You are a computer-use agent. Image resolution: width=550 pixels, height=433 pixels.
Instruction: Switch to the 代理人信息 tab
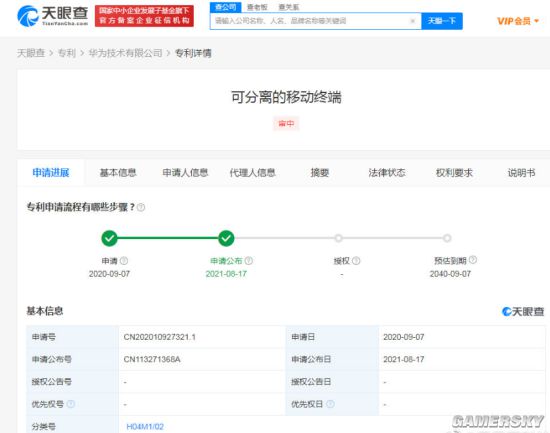tap(253, 173)
